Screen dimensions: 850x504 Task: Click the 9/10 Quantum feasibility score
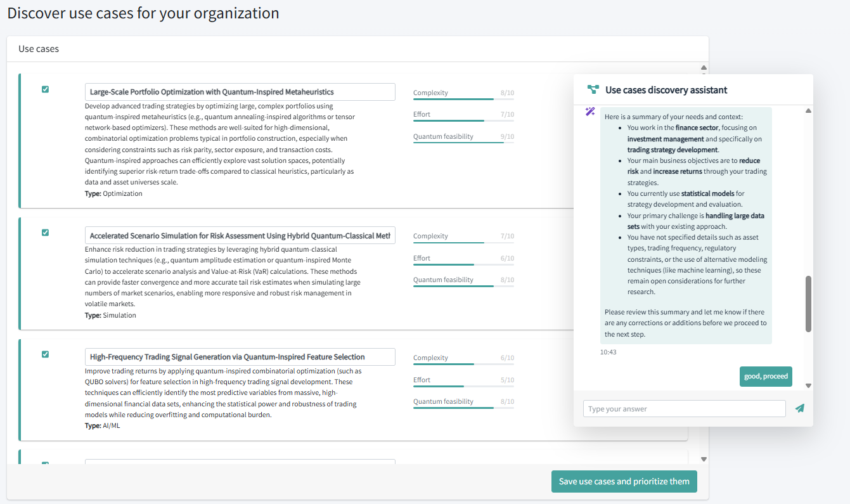tap(507, 136)
